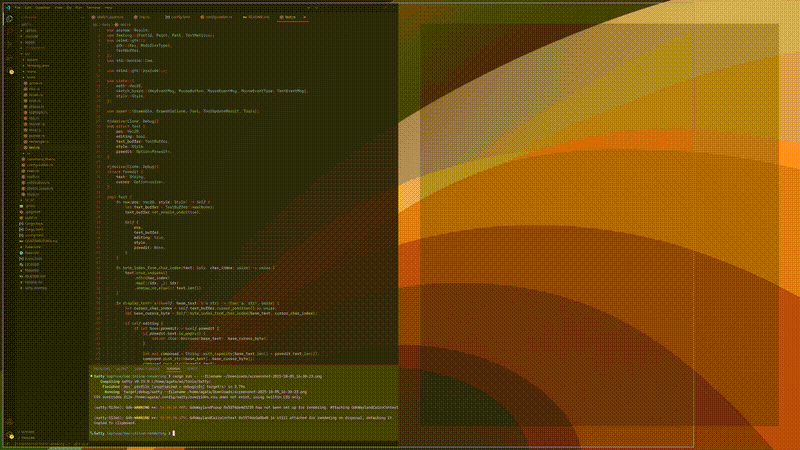800x450 pixels.
Task: Open sketch_board.rs in the file explorer
Action: 39,189
